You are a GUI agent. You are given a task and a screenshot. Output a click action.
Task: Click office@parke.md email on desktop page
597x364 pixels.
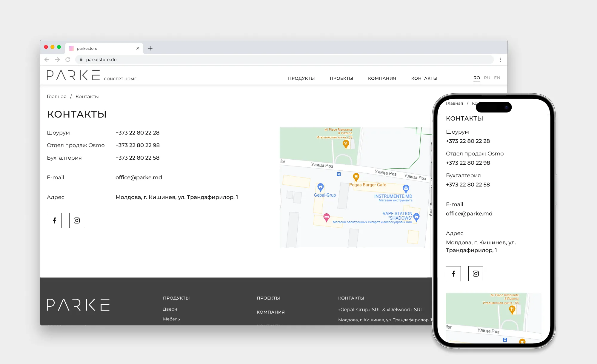(x=139, y=178)
